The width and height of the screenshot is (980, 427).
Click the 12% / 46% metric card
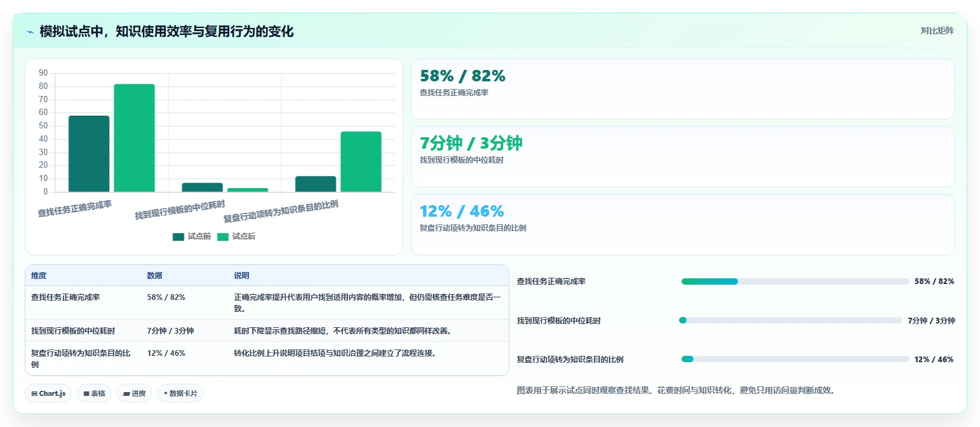[683, 224]
